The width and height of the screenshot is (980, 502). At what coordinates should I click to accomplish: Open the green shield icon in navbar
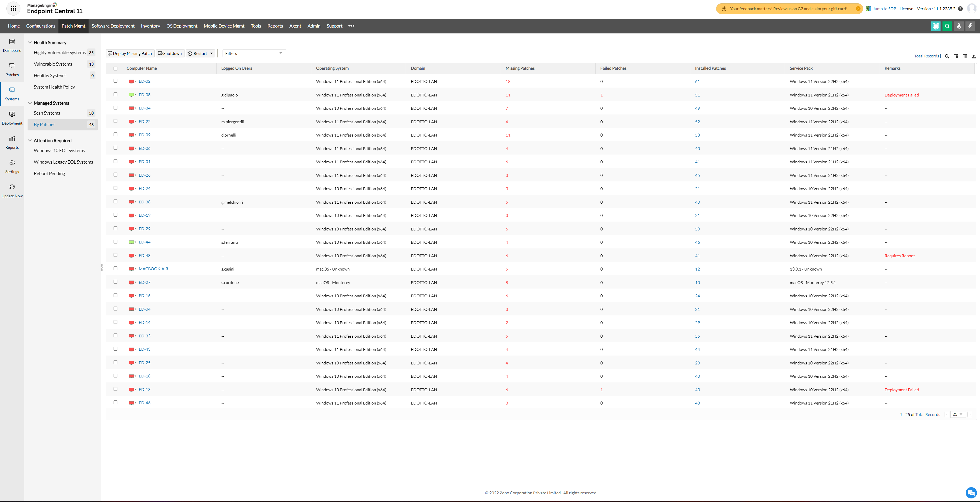[x=936, y=26]
